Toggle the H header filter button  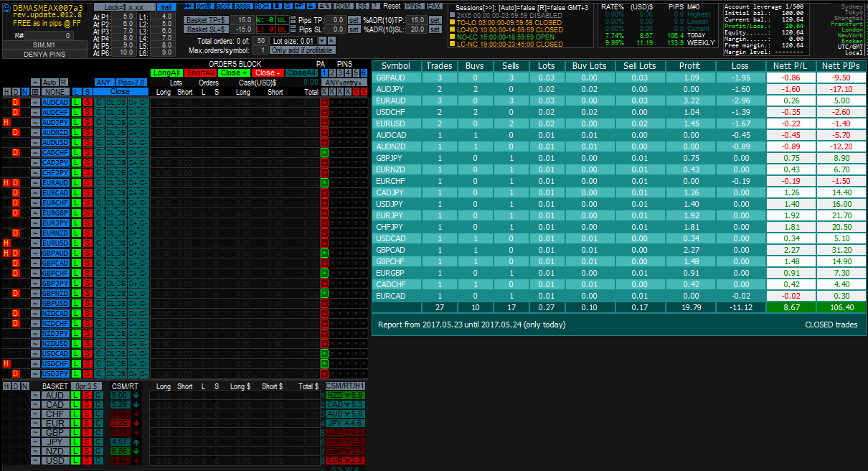(x=6, y=92)
